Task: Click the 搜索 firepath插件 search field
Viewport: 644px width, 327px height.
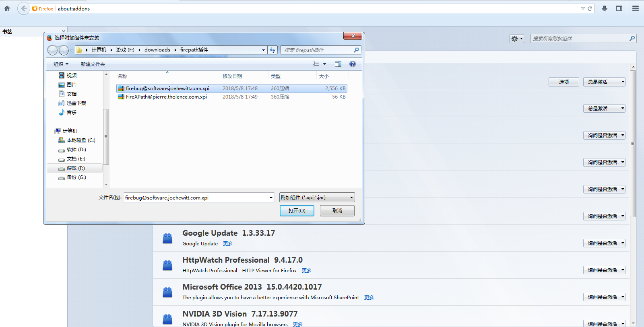Action: click(317, 50)
